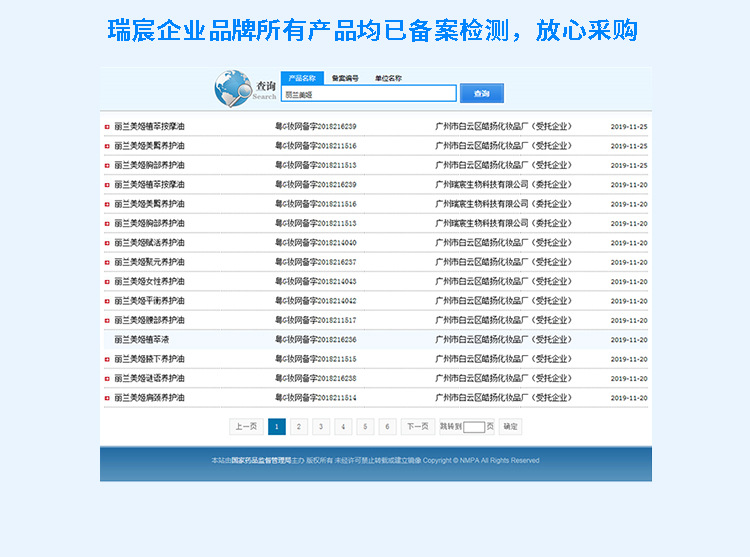This screenshot has width=750, height=557.
Task: Open the 丽兰美姬植萃液 product link
Action: (x=142, y=340)
